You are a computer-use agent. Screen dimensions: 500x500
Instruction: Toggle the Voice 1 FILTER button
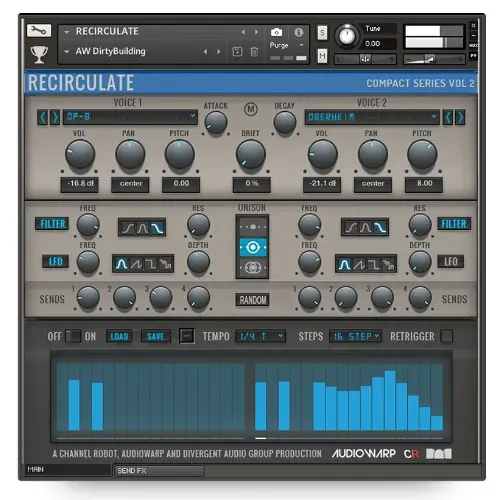pos(52,224)
